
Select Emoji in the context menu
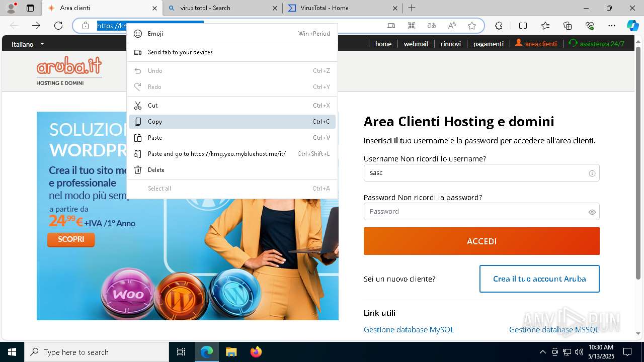pyautogui.click(x=232, y=34)
